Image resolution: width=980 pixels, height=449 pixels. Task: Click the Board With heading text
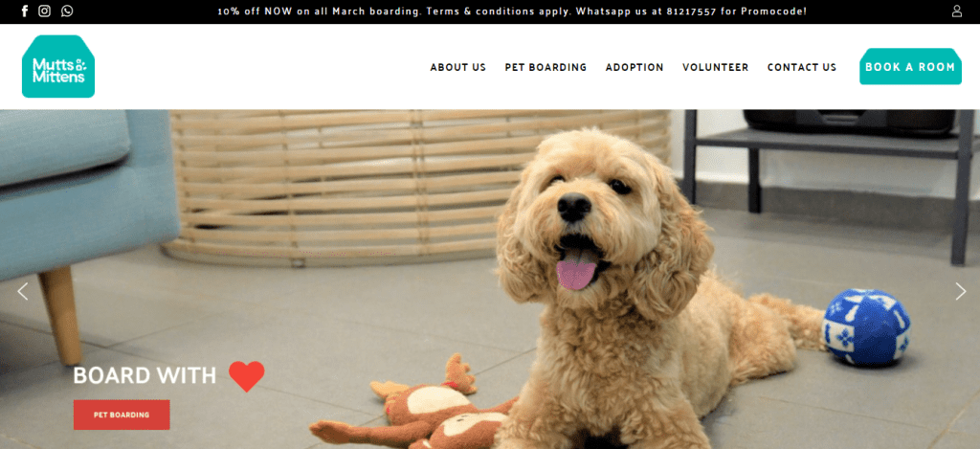(x=145, y=376)
